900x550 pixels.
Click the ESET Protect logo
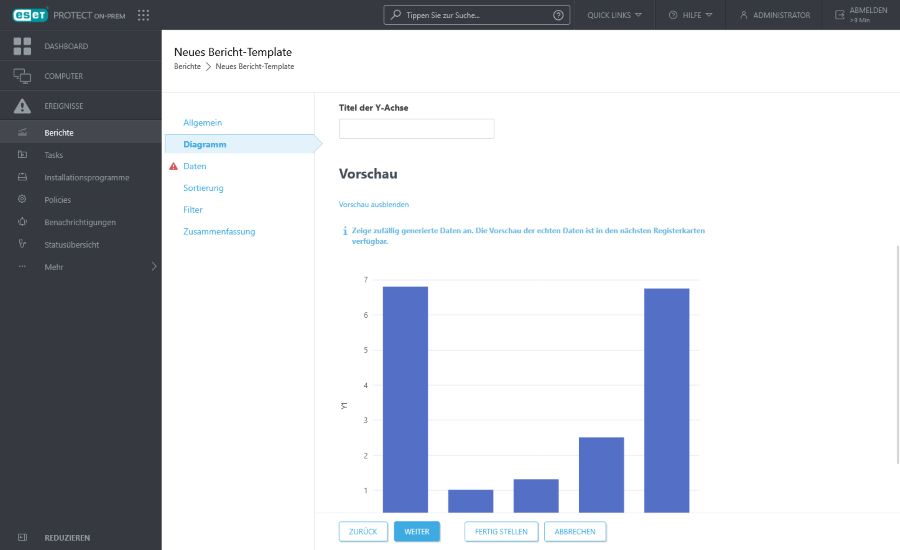point(30,15)
